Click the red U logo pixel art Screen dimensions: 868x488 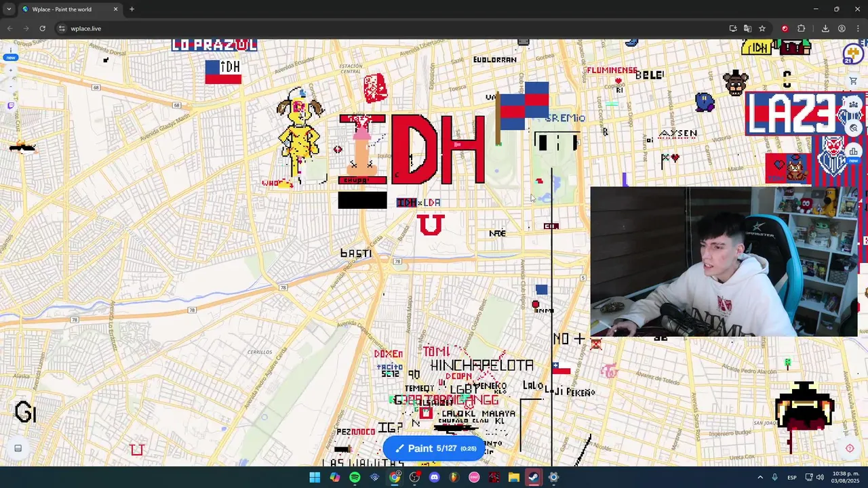[x=431, y=225]
